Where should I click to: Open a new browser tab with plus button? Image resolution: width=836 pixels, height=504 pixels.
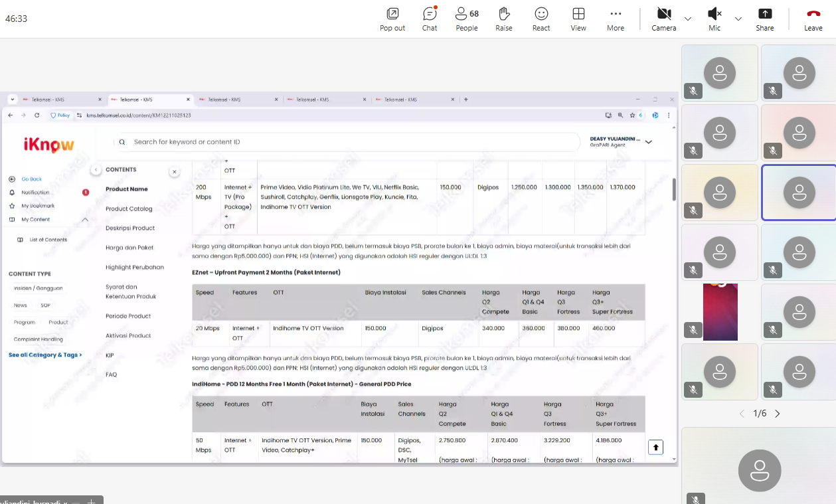point(466,100)
